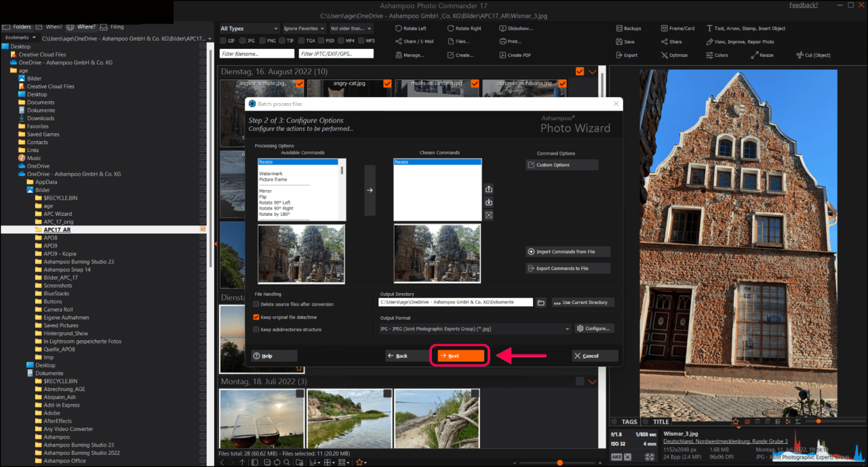The width and height of the screenshot is (868, 467).
Task: Uncheck Keep original file date/time
Action: coord(256,317)
